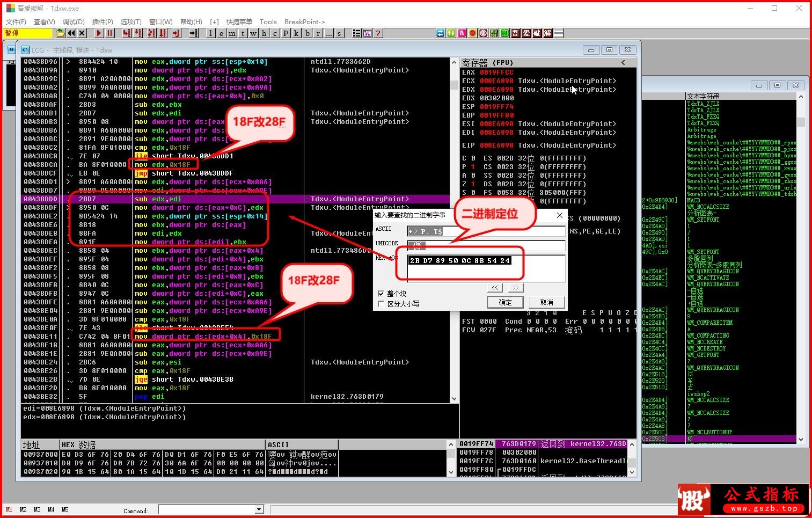Toggle the 区分大小写 checkbox
Viewport: 812px width, 518px height.
[381, 304]
